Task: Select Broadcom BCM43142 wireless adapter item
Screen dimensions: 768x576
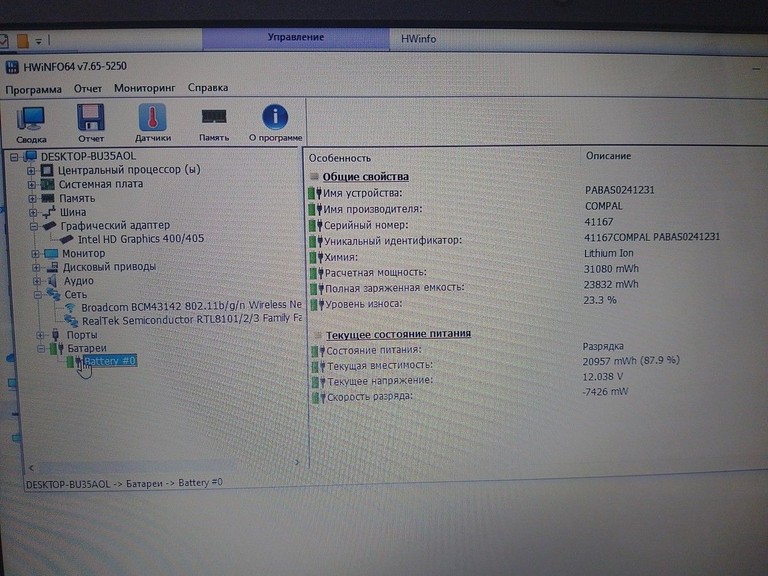Action: coord(192,306)
